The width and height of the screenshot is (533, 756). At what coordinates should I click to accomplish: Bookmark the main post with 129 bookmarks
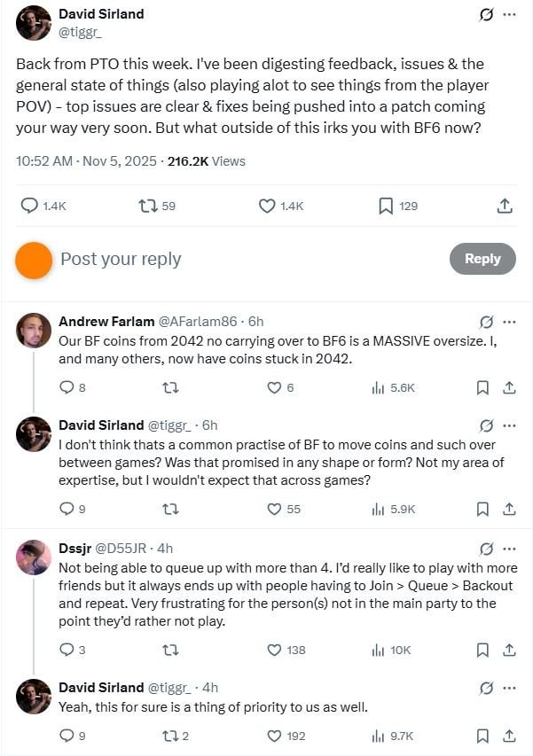386,206
